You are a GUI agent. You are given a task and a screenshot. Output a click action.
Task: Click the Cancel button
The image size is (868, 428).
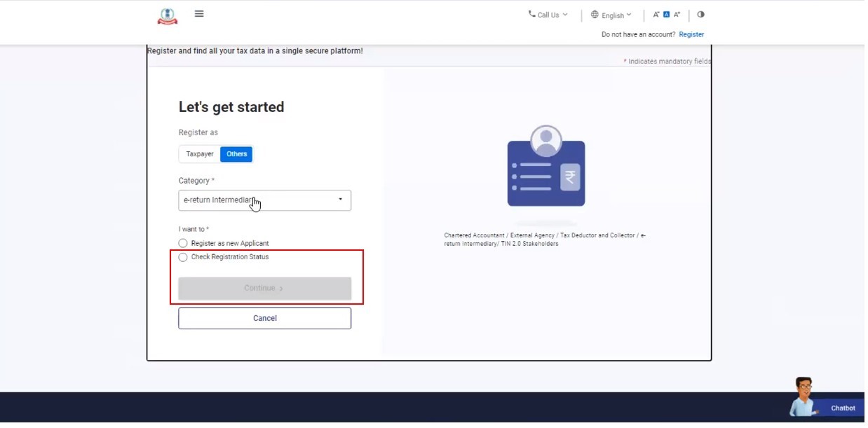[x=264, y=319]
